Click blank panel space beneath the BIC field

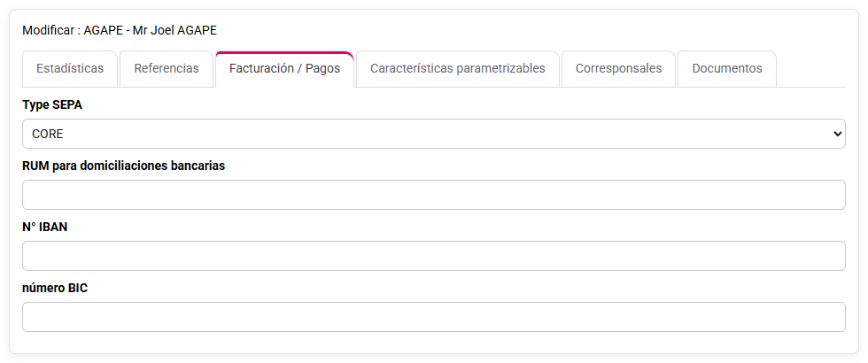433,342
